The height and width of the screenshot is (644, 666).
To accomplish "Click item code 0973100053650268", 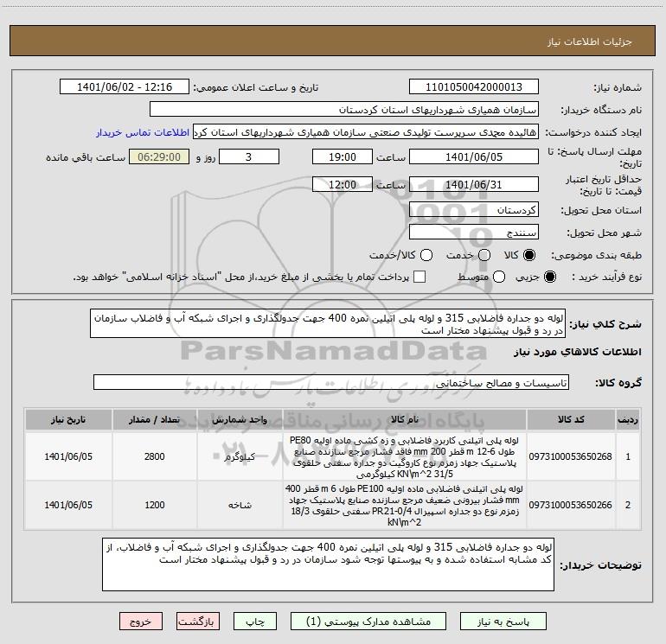I will pyautogui.click(x=570, y=456).
